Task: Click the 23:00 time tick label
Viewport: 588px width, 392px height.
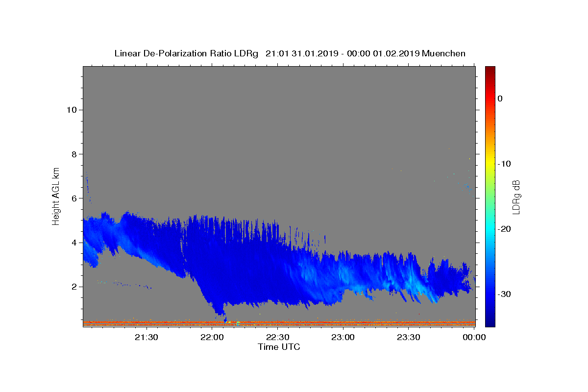Action: click(x=343, y=338)
